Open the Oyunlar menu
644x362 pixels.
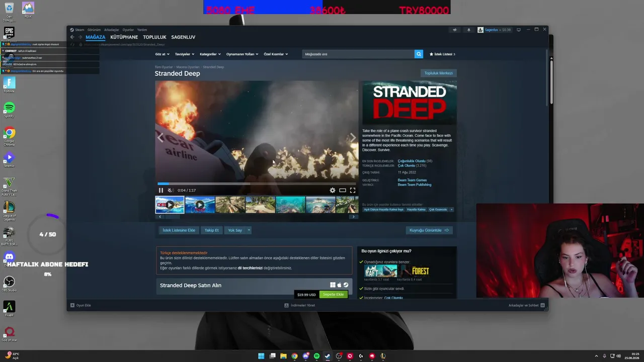tap(128, 30)
